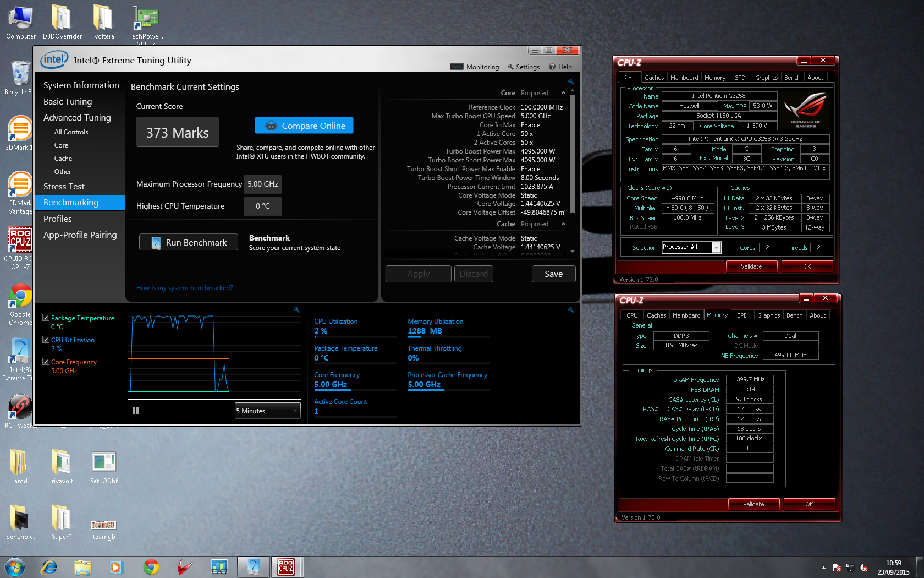Screen dimensions: 924x578
Task: Click Validate in upper CPU-Z window
Action: pyautogui.click(x=751, y=266)
